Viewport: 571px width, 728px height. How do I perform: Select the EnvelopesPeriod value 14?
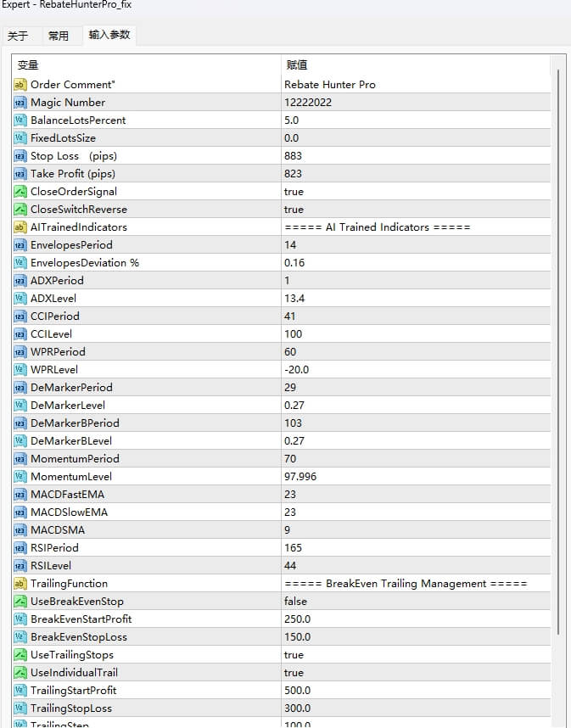(x=290, y=245)
